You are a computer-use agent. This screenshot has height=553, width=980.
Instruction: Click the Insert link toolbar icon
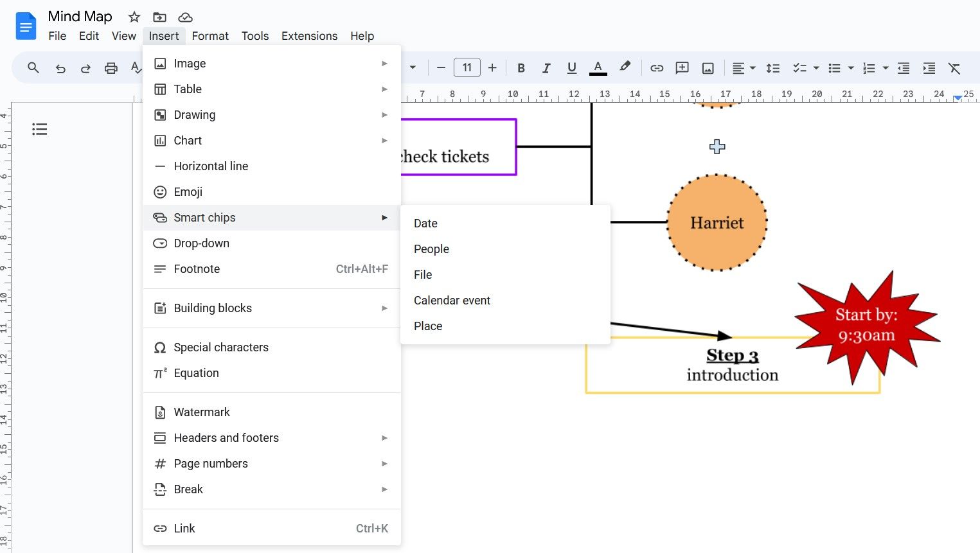(656, 67)
